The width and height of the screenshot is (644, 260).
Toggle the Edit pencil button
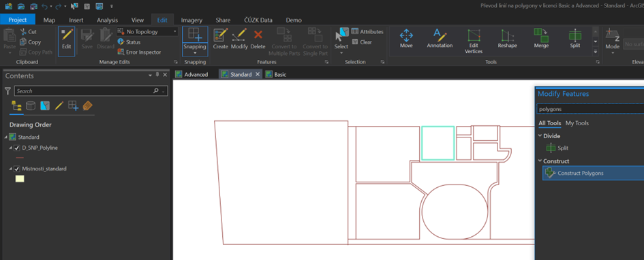[67, 41]
